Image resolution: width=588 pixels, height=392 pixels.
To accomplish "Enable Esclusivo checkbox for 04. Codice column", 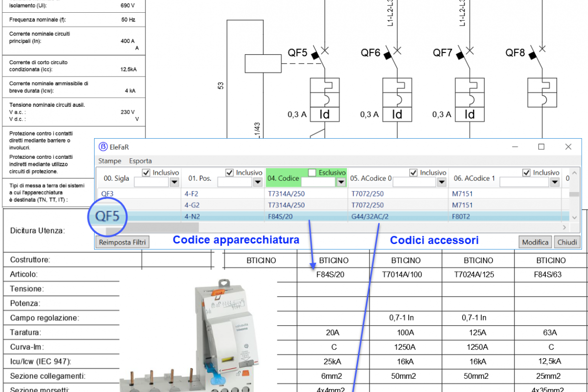I will coord(312,173).
